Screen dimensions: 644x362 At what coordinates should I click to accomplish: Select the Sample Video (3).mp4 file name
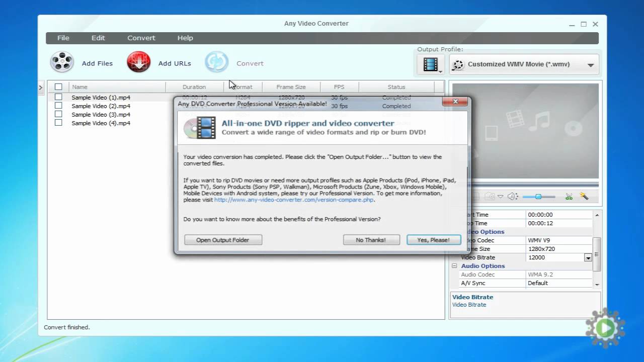click(x=101, y=115)
